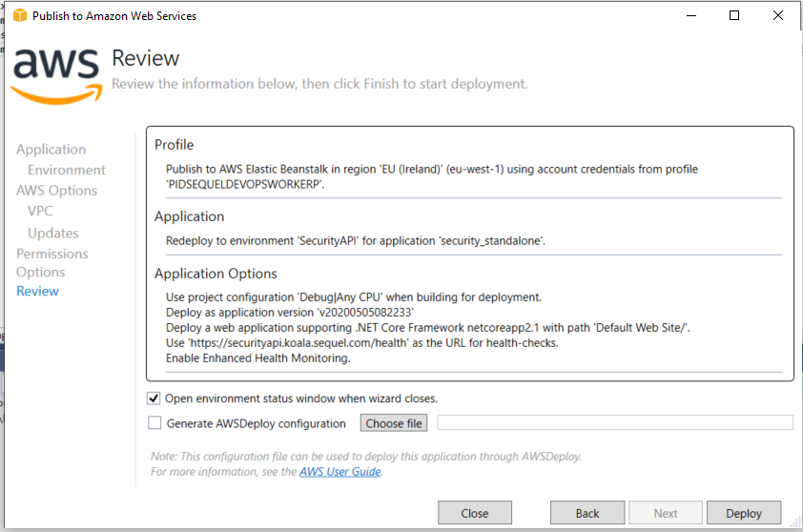The height and width of the screenshot is (532, 803).
Task: Toggle 'Open environment status window when wizard closes'
Action: (x=154, y=399)
